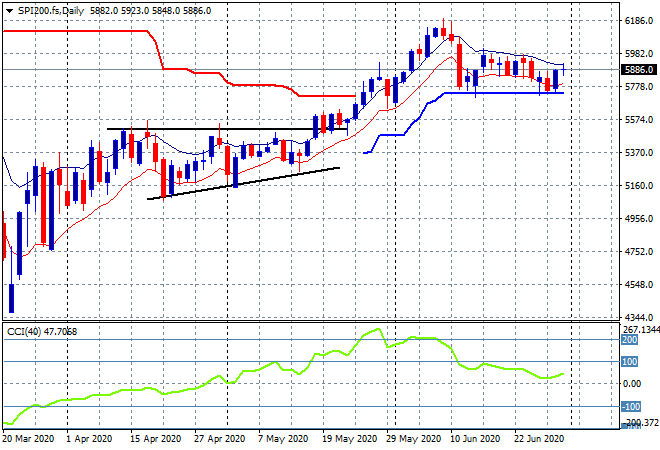Click the 6186.0 price axis label

[x=639, y=21]
